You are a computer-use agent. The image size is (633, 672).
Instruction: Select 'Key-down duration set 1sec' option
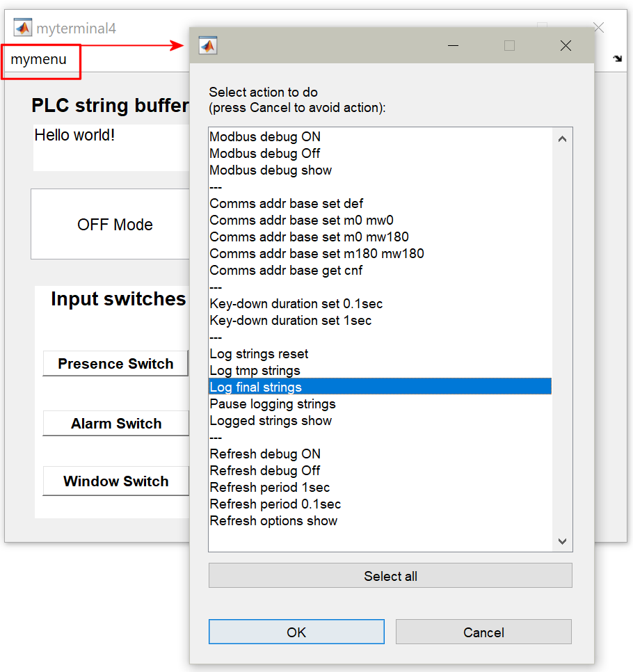pos(290,321)
